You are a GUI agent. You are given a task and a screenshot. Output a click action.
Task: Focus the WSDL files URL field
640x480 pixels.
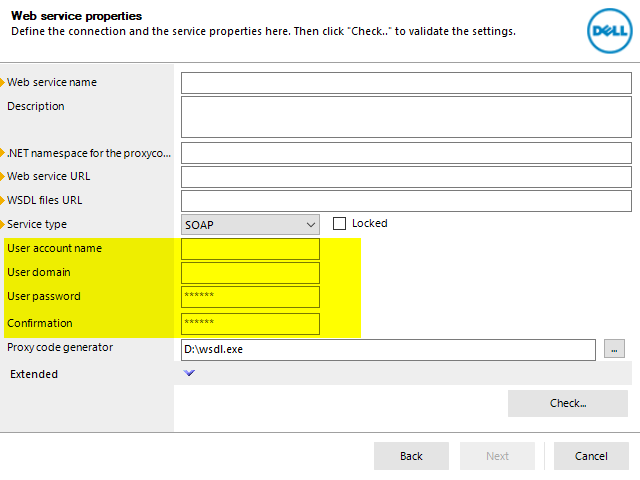coord(406,201)
